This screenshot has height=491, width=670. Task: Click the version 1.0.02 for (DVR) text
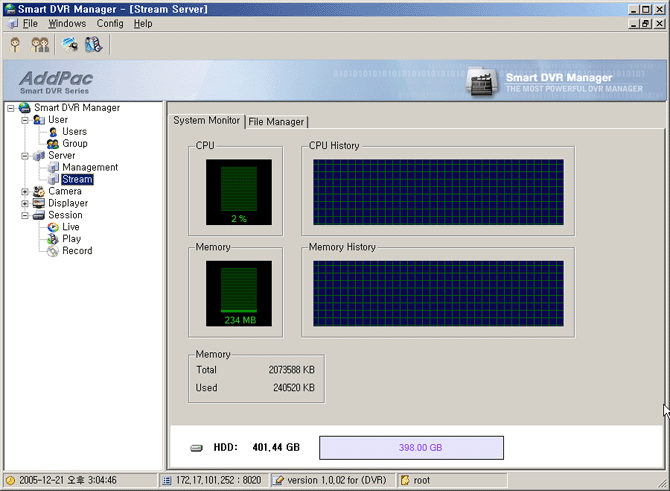click(x=337, y=480)
